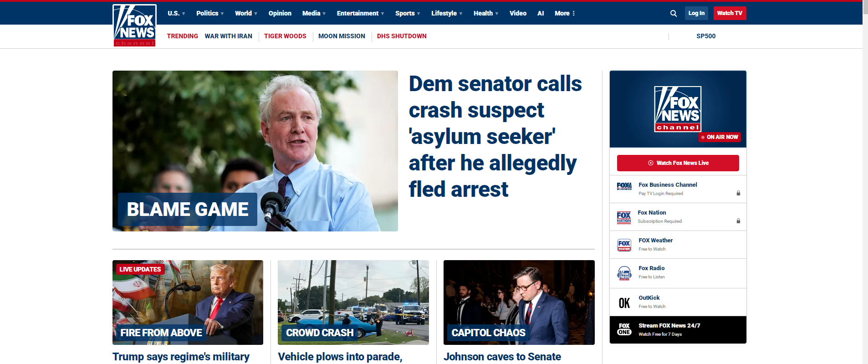Click the Fox Business Channel logo icon

624,186
